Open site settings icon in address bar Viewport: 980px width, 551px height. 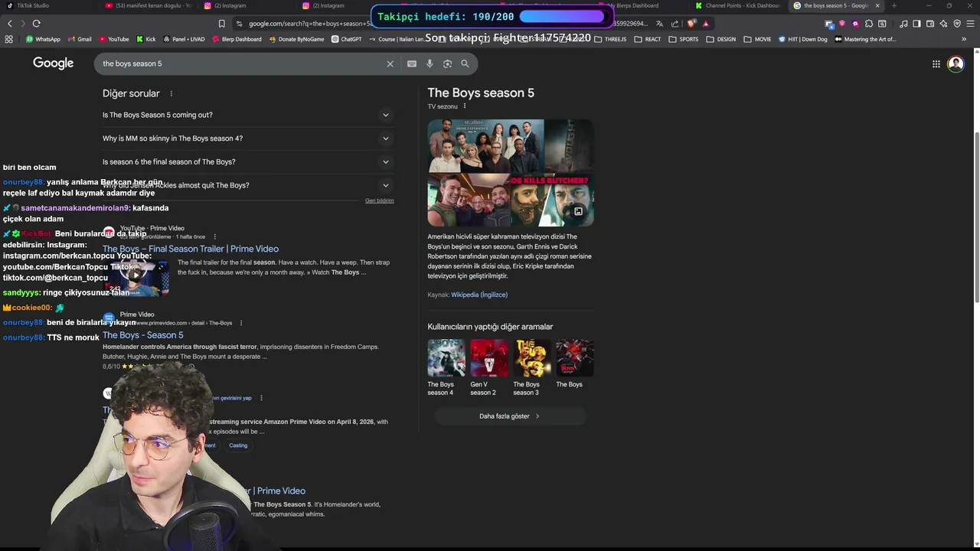tap(240, 24)
